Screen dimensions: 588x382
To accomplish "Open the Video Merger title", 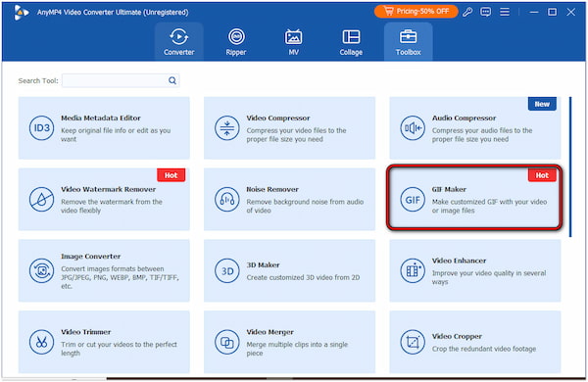I will point(270,332).
